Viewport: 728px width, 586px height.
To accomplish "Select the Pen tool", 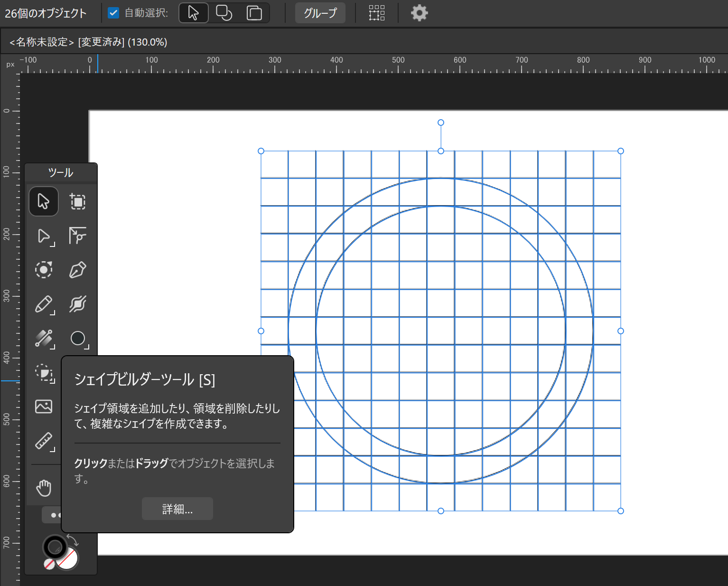I will point(78,270).
